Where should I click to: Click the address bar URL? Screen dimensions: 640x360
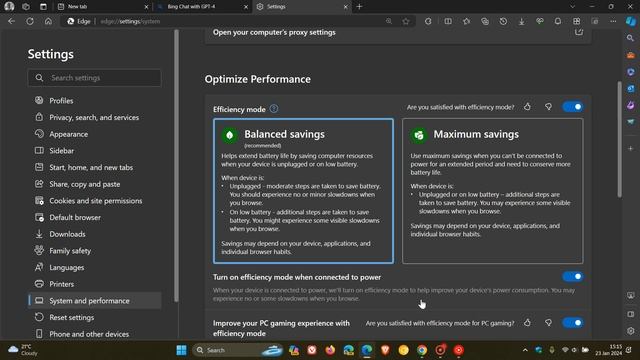click(x=130, y=21)
